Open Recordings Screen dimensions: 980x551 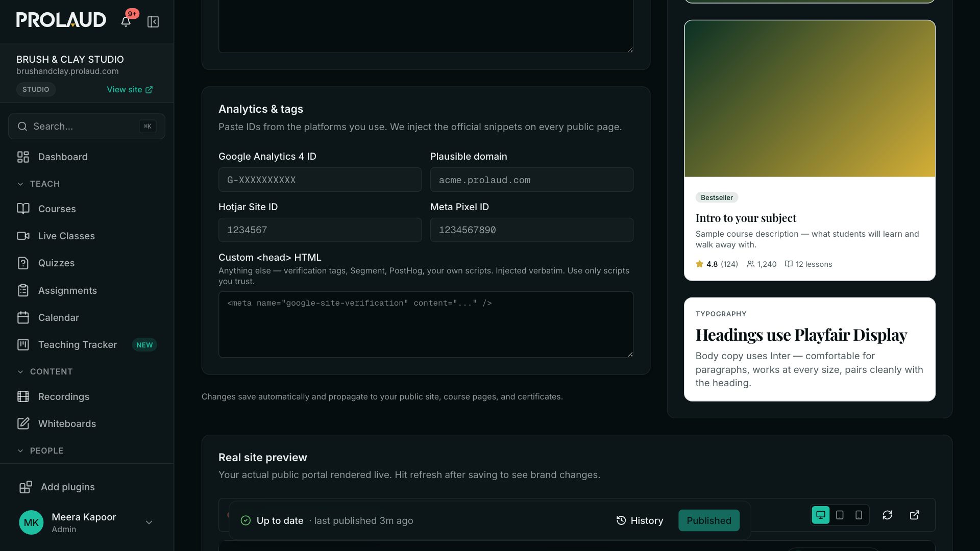pos(87,396)
